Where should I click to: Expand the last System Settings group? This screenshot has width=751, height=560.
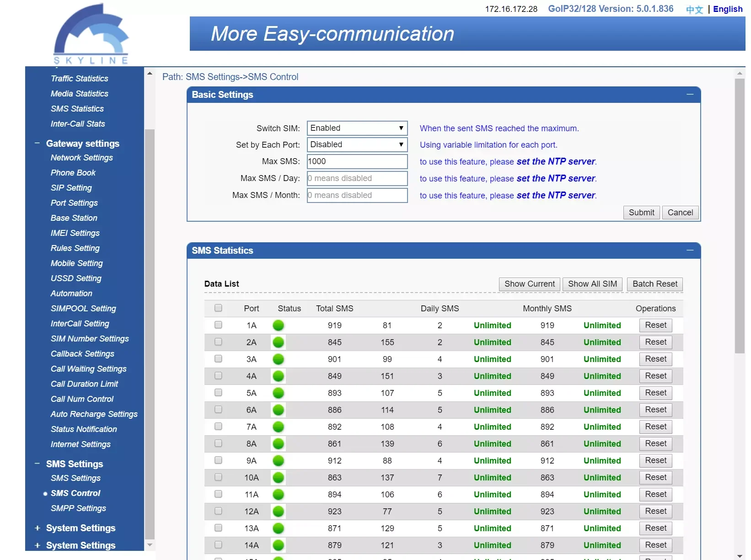point(38,545)
